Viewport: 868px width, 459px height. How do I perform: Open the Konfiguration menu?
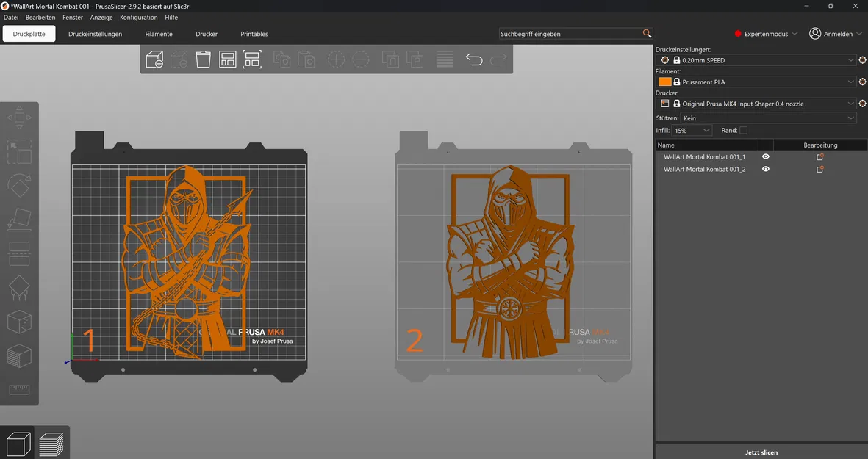[138, 17]
